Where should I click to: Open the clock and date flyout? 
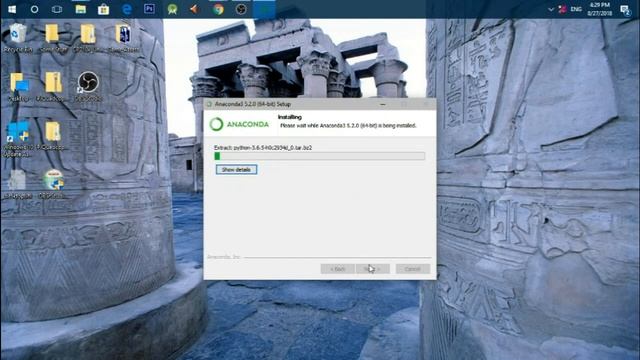pyautogui.click(x=600, y=9)
